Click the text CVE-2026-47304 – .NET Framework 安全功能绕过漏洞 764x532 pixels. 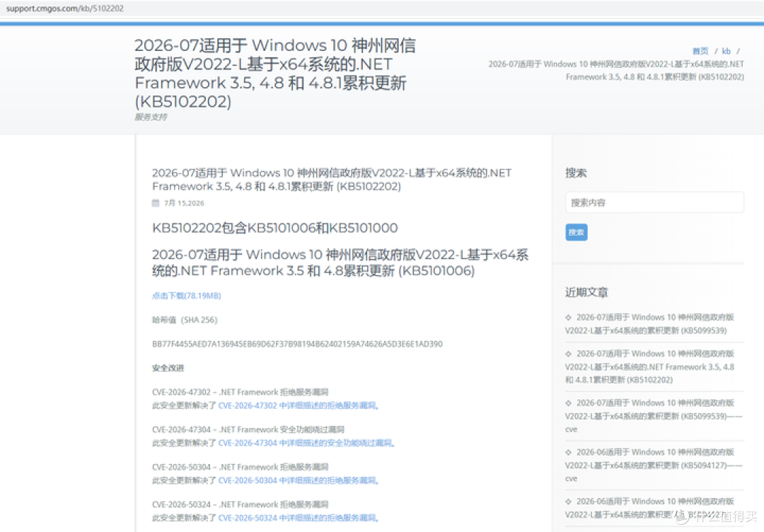[x=248, y=429]
